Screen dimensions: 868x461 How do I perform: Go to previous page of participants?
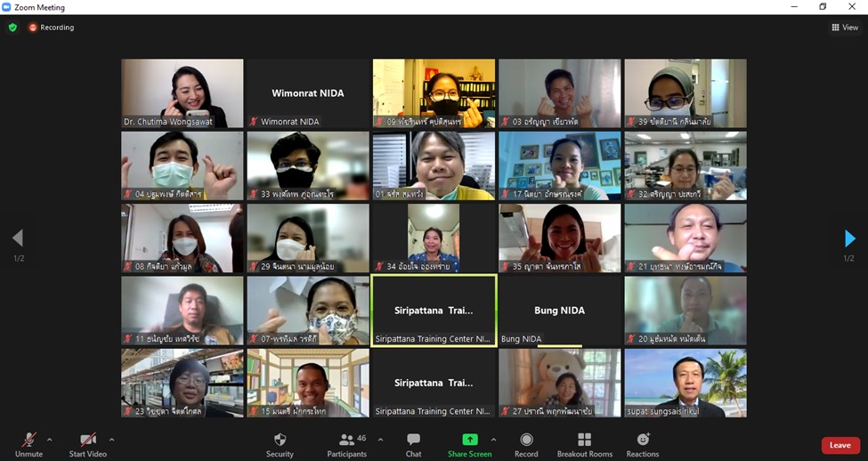click(x=18, y=239)
